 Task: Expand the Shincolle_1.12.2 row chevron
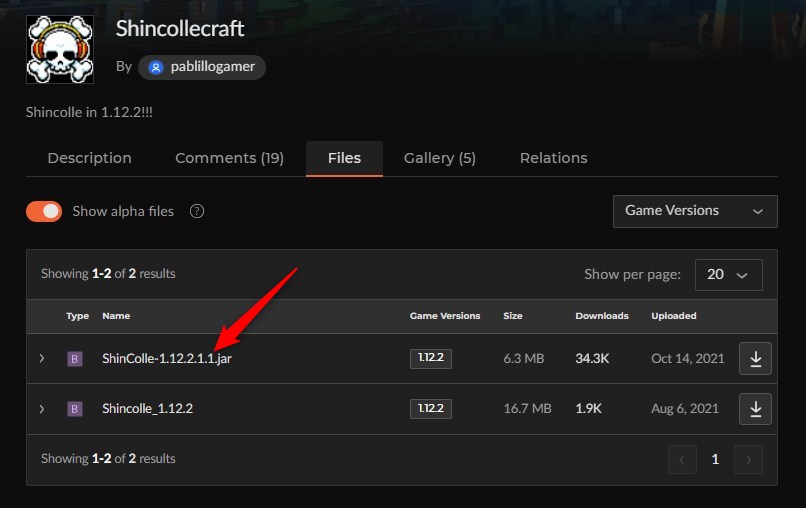click(x=42, y=409)
